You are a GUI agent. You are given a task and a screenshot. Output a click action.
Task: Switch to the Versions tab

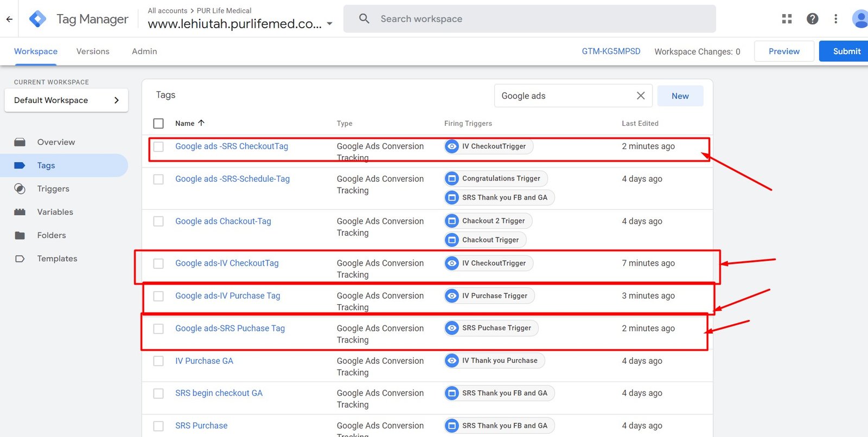click(x=93, y=52)
